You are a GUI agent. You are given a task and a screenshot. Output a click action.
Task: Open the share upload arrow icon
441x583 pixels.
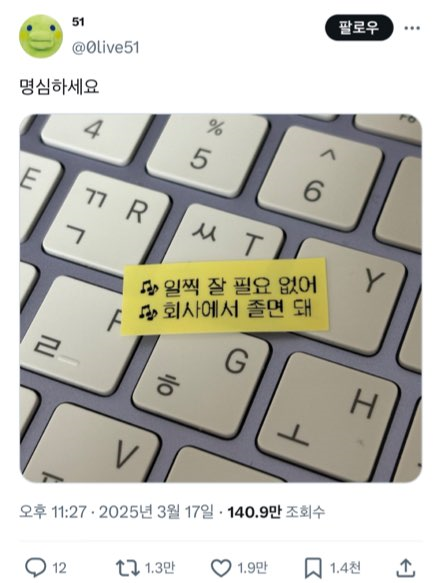[x=406, y=567]
